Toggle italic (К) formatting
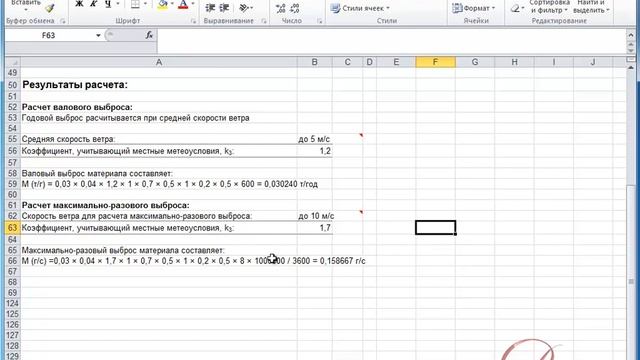Viewport: 640px width, 360px height. 93,4
